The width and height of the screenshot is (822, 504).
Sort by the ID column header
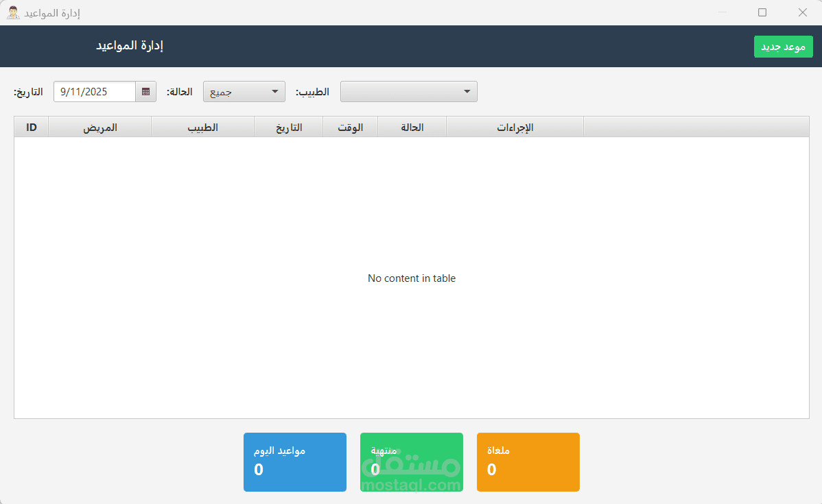(32, 128)
